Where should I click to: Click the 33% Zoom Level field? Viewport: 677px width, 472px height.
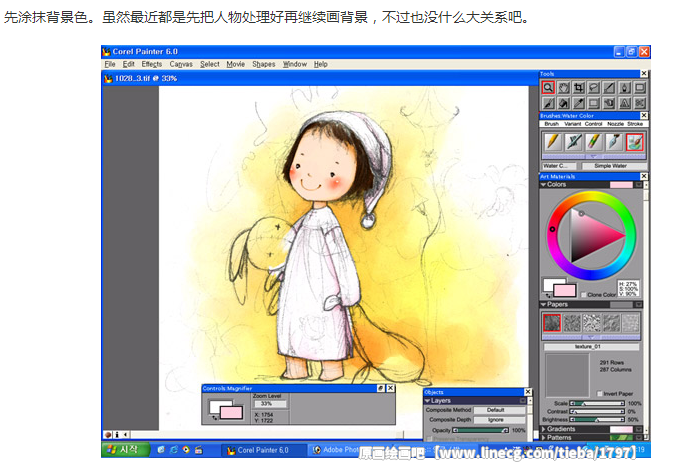pos(270,404)
